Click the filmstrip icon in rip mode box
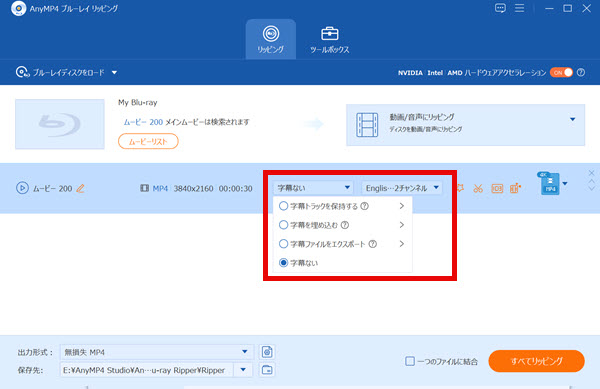The height and width of the screenshot is (389, 600). [x=367, y=125]
